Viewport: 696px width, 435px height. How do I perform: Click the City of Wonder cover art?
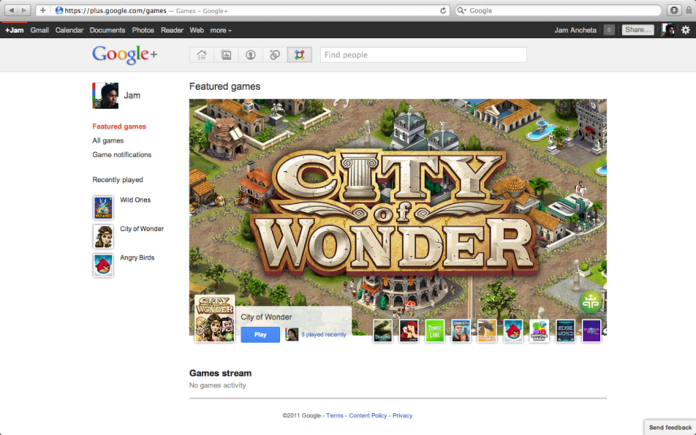point(215,319)
